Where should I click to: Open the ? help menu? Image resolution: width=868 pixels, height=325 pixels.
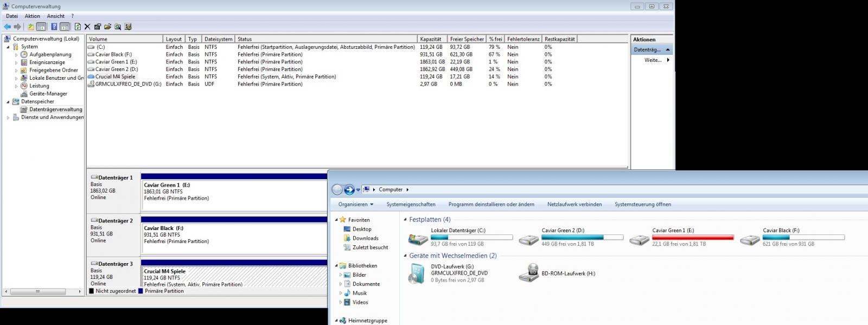[x=72, y=16]
